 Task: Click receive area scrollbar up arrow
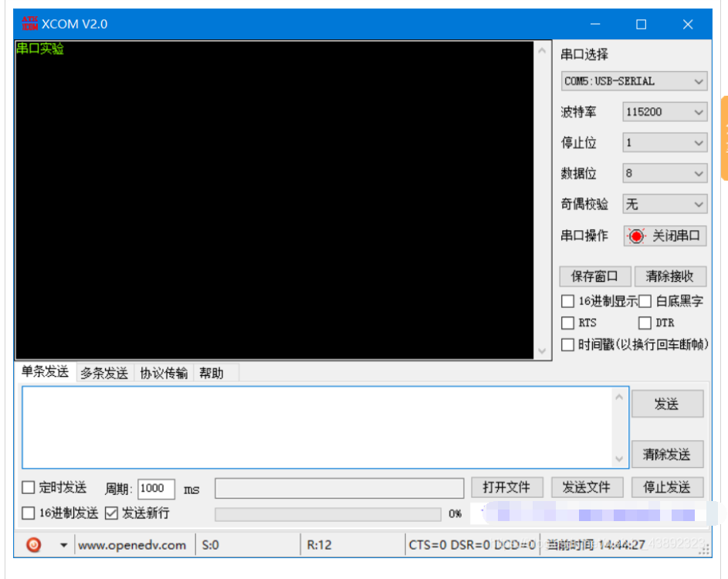pos(542,50)
